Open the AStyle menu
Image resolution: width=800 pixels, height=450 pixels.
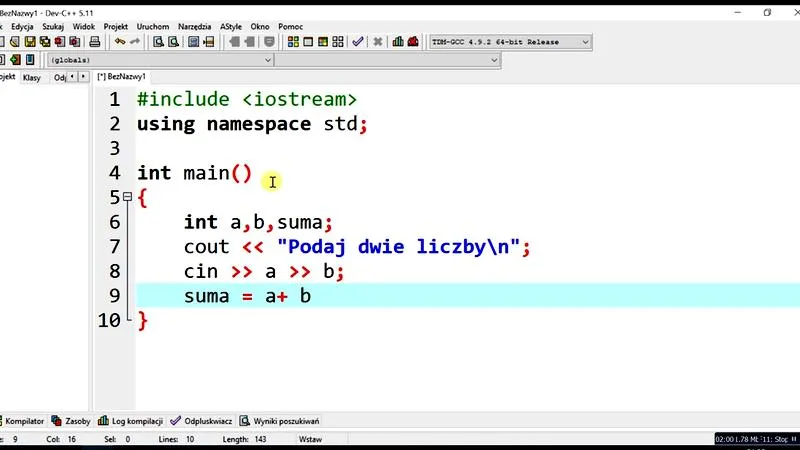(231, 27)
